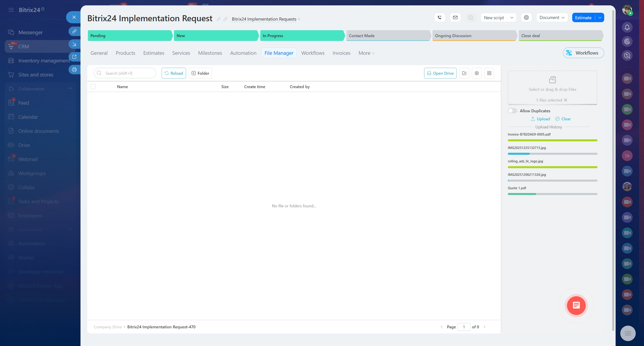
Task: Enable the Allow Duplicates toggle
Action: 512,111
